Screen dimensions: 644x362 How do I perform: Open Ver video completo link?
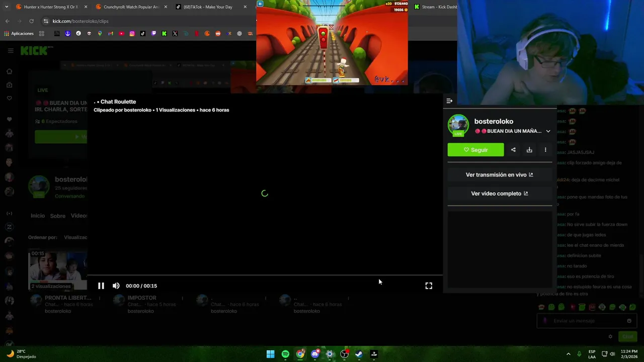(x=499, y=194)
